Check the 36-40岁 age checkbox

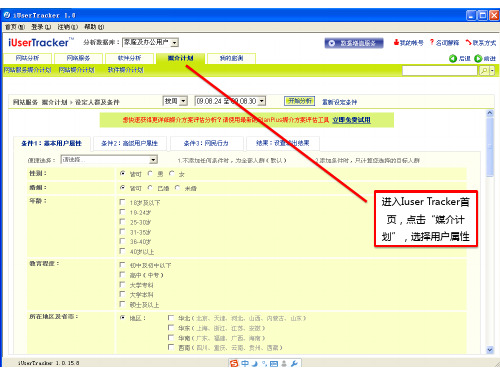(122, 241)
